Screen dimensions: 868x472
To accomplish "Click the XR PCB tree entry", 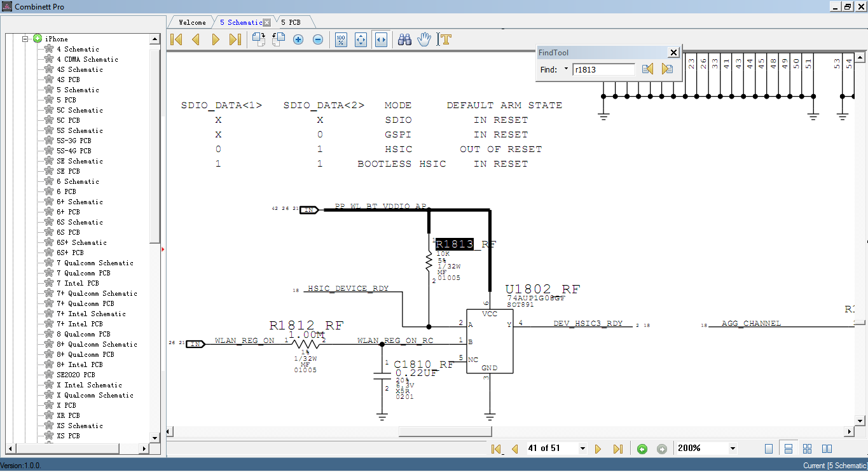I will pos(68,415).
